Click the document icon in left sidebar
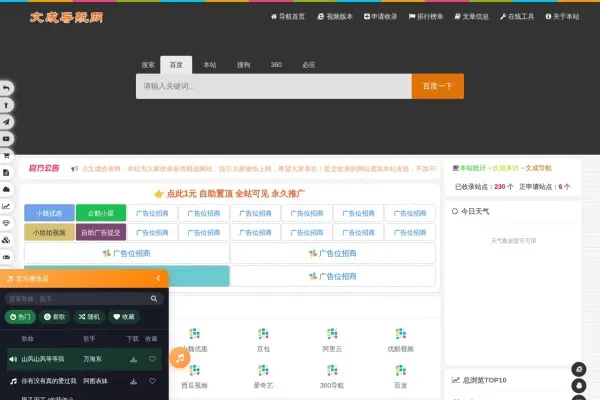 click(x=6, y=172)
